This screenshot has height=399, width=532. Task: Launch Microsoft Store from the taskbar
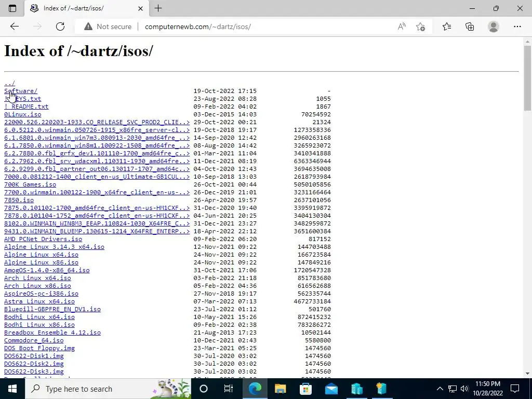[305, 389]
